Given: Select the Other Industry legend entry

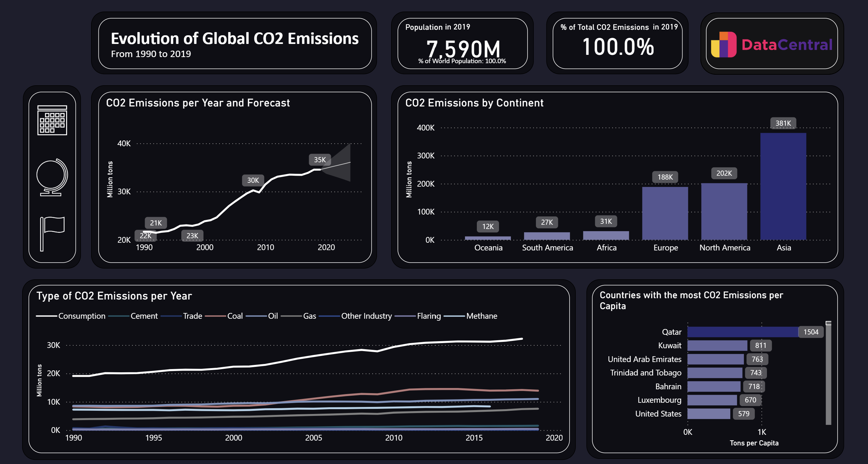Looking at the screenshot, I should tap(366, 316).
